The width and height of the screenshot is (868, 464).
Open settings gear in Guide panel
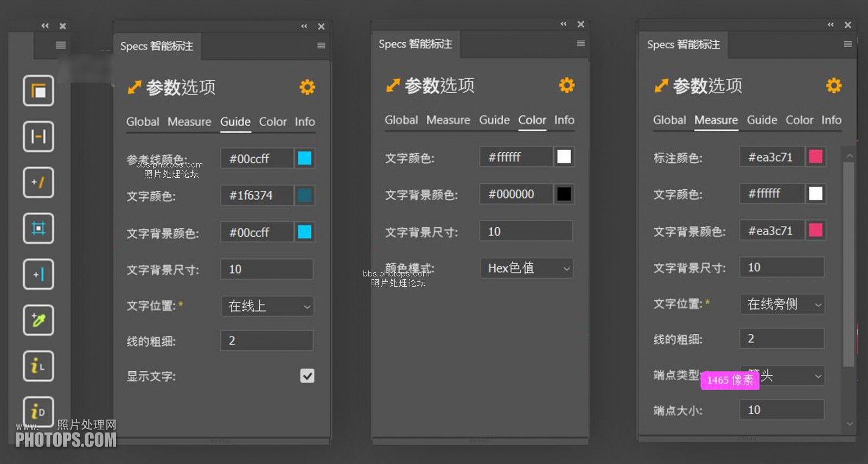click(x=307, y=87)
